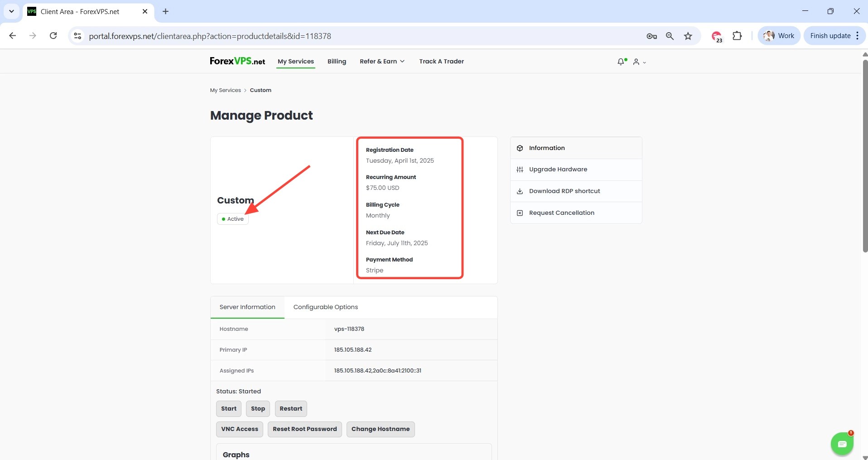Screen dimensions: 868x460
Task: Open the live chat bubble
Action: tap(842, 444)
